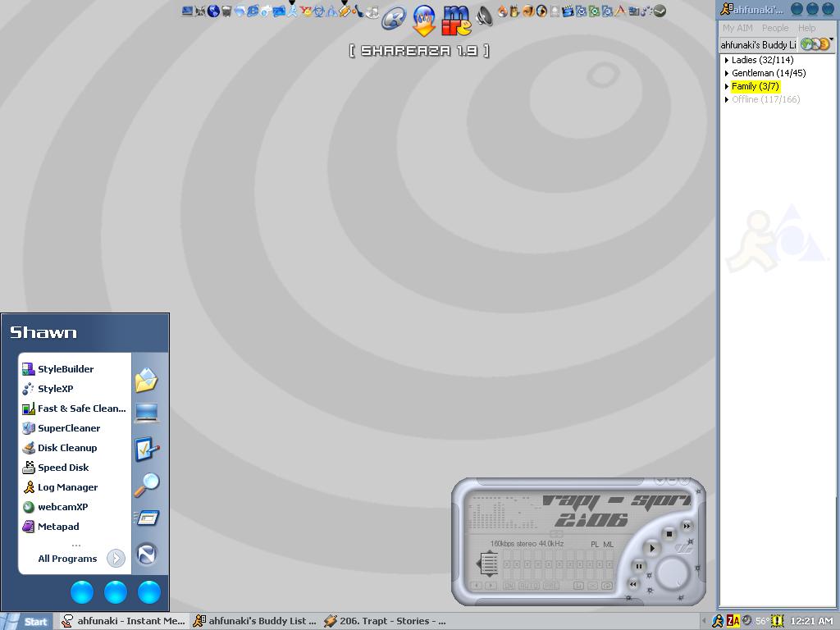840x630 pixels.
Task: Open the laptop My Computer icon
Action: tap(146, 413)
